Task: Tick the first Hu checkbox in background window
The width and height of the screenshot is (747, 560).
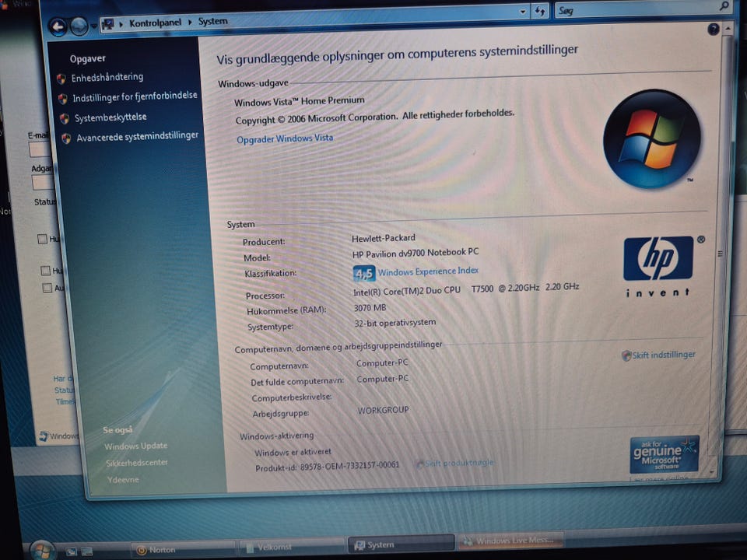Action: [x=42, y=239]
